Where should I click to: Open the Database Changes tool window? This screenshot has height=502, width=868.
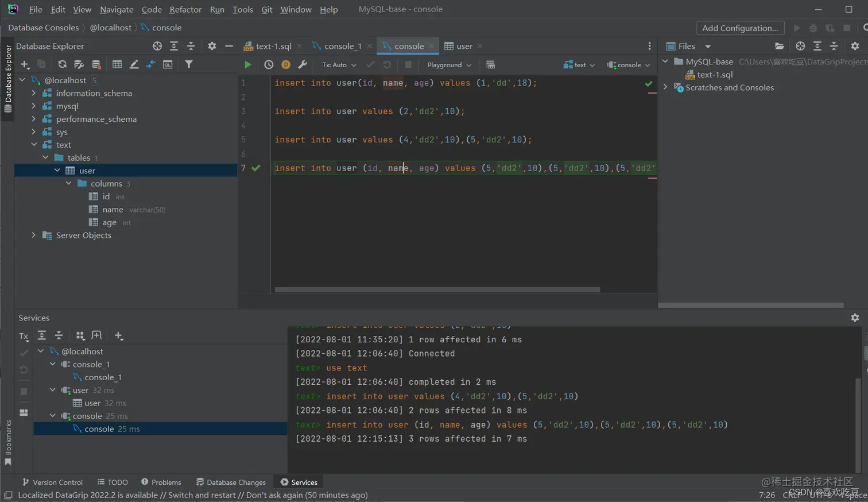click(231, 482)
